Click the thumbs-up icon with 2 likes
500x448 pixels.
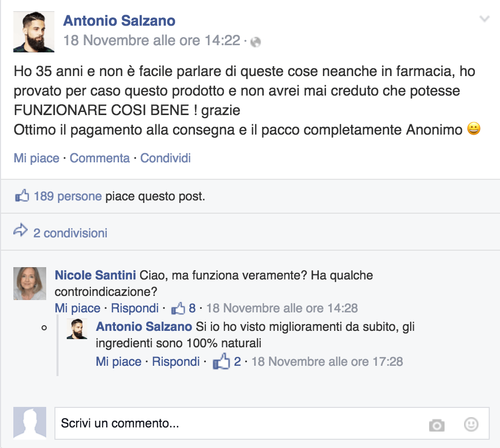221,362
